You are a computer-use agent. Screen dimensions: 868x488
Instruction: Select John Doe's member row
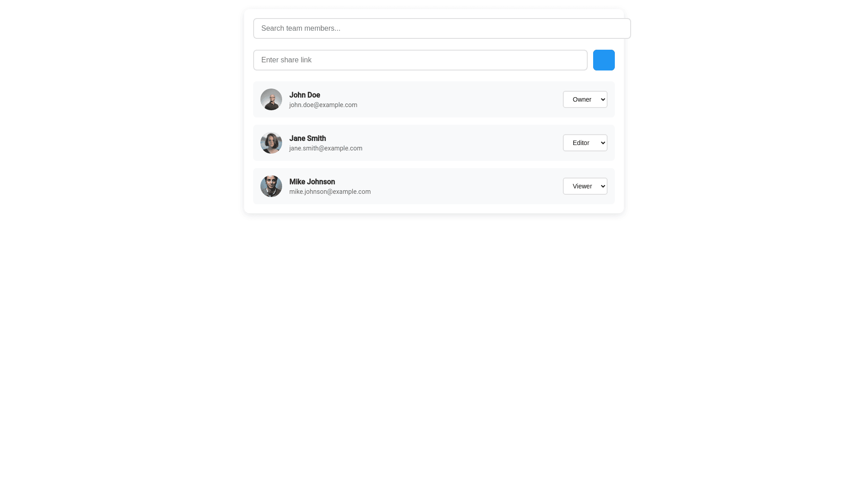[434, 99]
